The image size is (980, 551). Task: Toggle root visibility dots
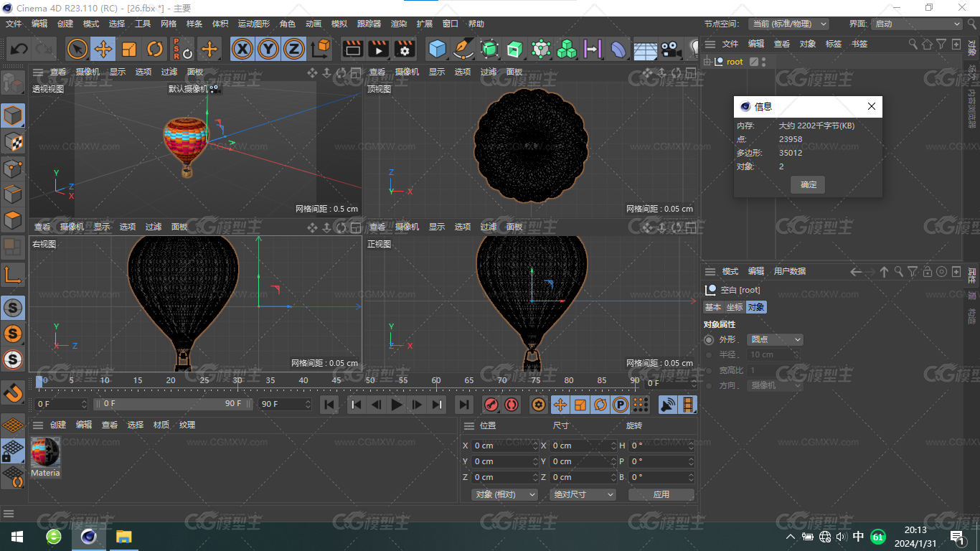(764, 62)
